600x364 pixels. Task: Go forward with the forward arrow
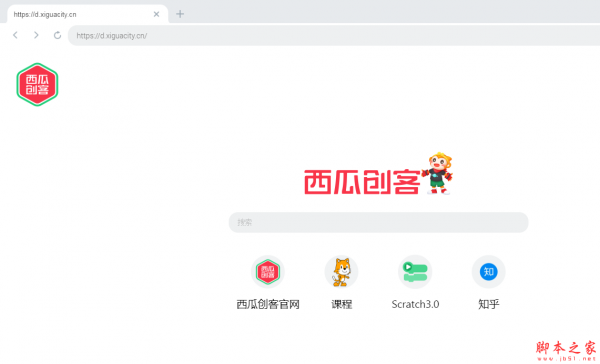(x=36, y=35)
